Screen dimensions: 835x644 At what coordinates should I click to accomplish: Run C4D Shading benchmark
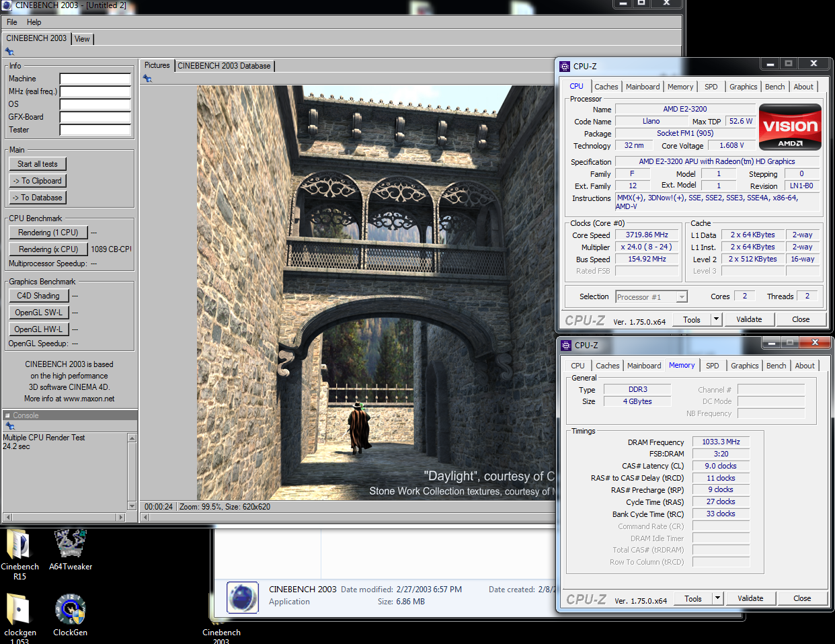[x=38, y=296]
